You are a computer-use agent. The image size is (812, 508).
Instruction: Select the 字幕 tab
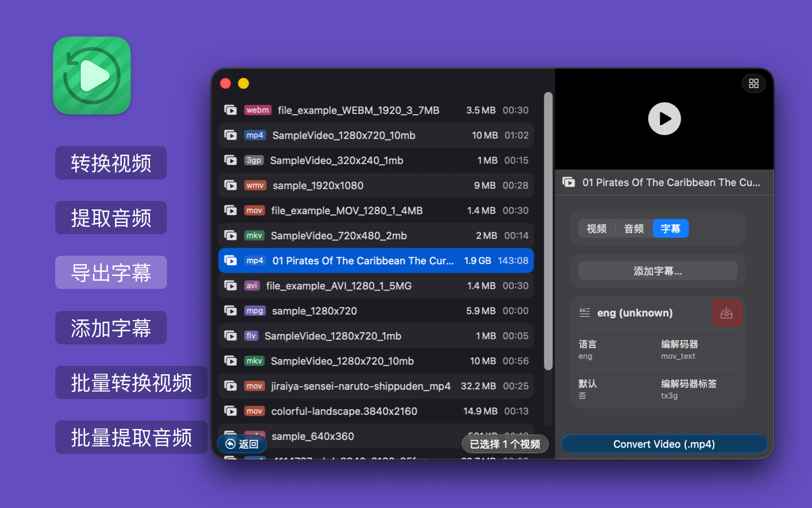[670, 229]
